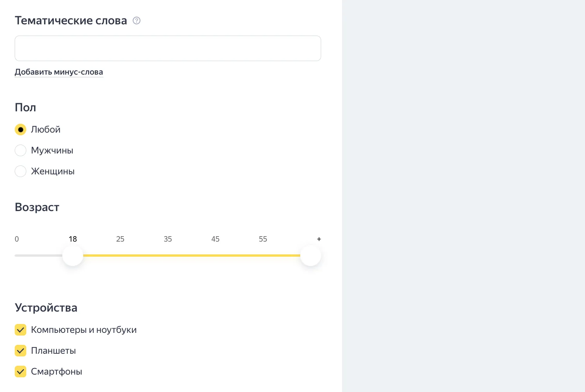The height and width of the screenshot is (392, 585).
Task: Focus the Тематические слова input field
Action: pyautogui.click(x=168, y=48)
